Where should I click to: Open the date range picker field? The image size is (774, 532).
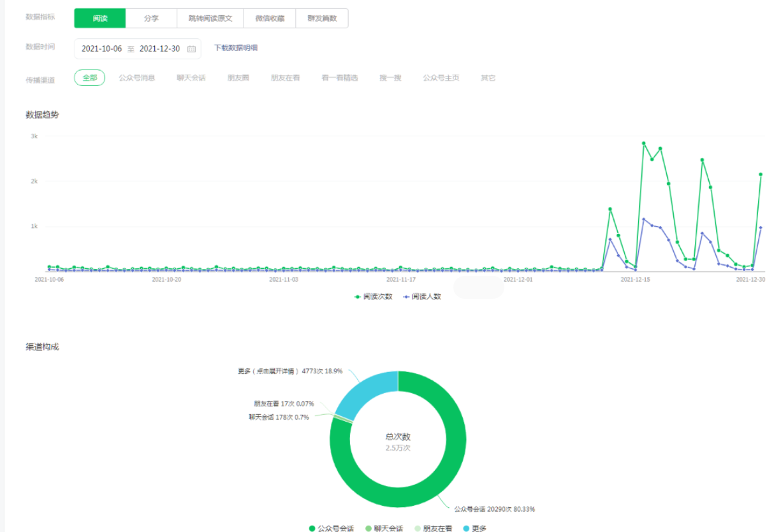pos(137,49)
